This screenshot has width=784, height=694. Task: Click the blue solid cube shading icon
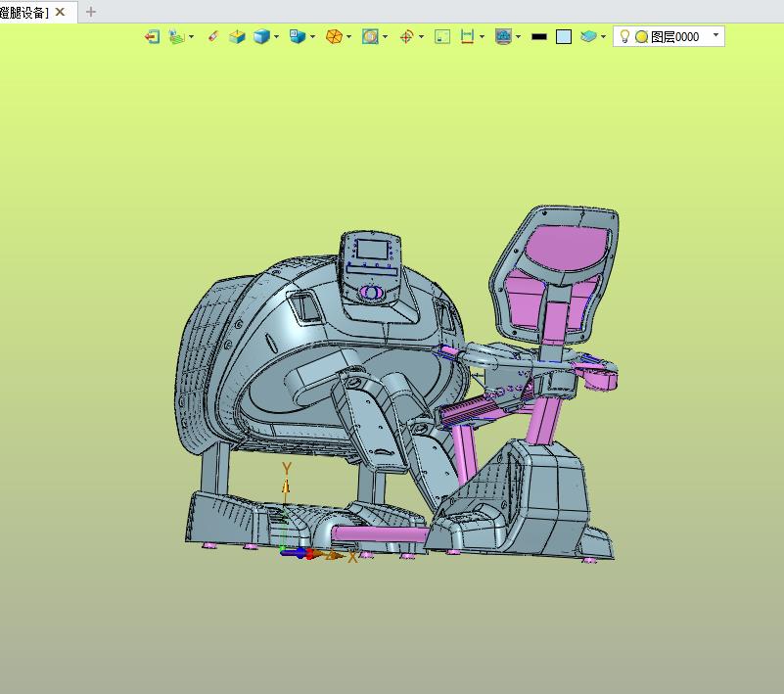261,36
